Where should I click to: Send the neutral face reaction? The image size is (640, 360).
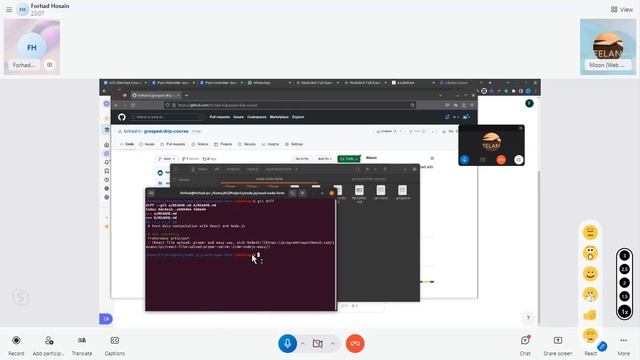pos(590,233)
